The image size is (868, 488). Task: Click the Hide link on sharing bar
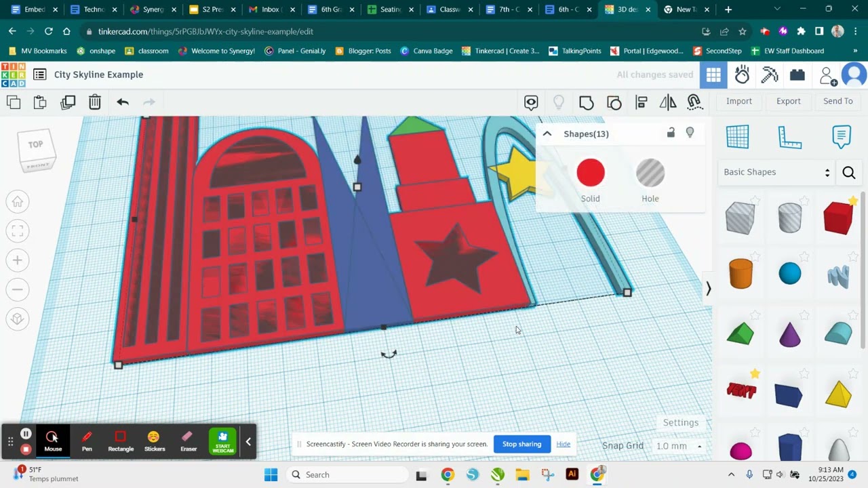(x=564, y=444)
